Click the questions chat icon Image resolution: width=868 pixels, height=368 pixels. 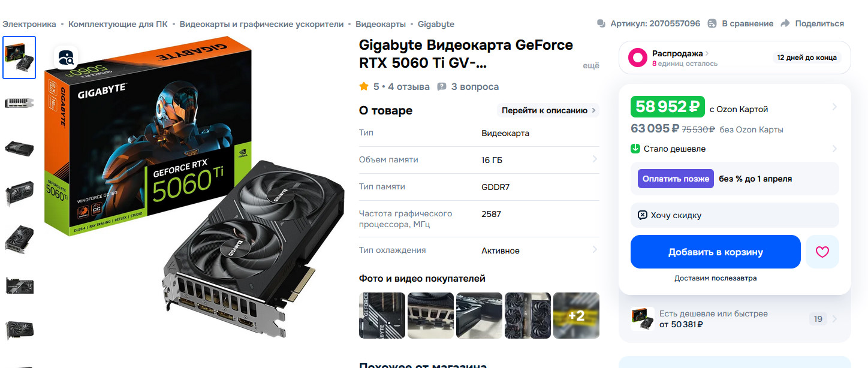[x=442, y=86]
